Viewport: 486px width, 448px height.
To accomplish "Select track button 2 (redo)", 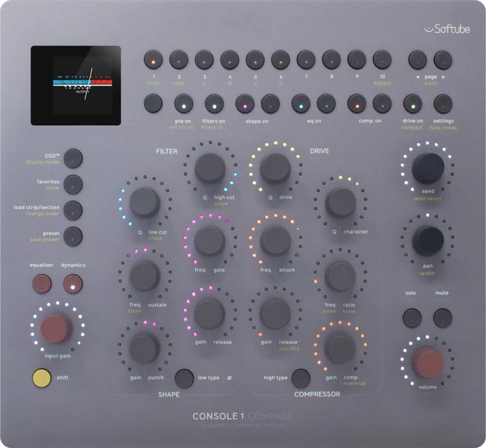I will (179, 60).
